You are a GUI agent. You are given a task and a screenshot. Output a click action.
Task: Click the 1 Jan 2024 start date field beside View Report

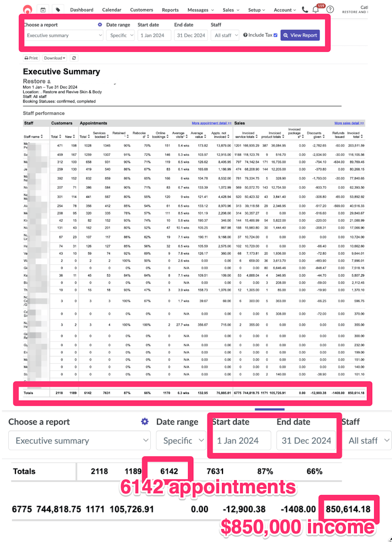(x=154, y=35)
